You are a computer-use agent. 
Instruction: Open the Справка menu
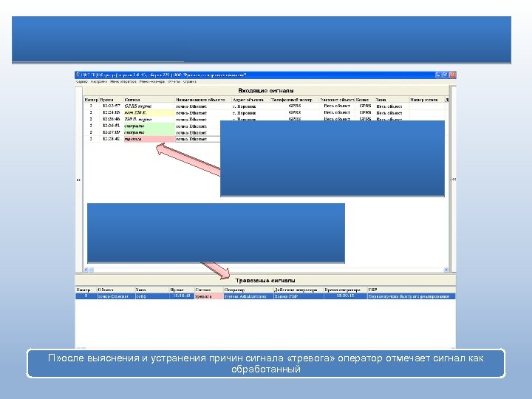point(190,82)
